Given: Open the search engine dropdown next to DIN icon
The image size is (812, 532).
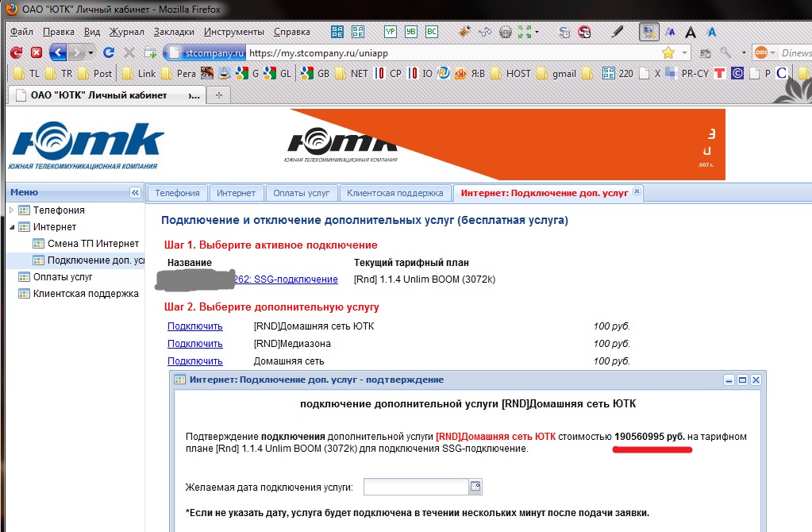Looking at the screenshot, I should click(772, 52).
